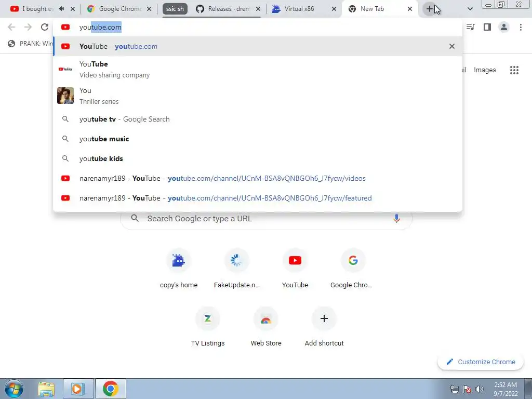Open the Google Chro... shortcut
Screen dimensions: 532x399
(353, 269)
